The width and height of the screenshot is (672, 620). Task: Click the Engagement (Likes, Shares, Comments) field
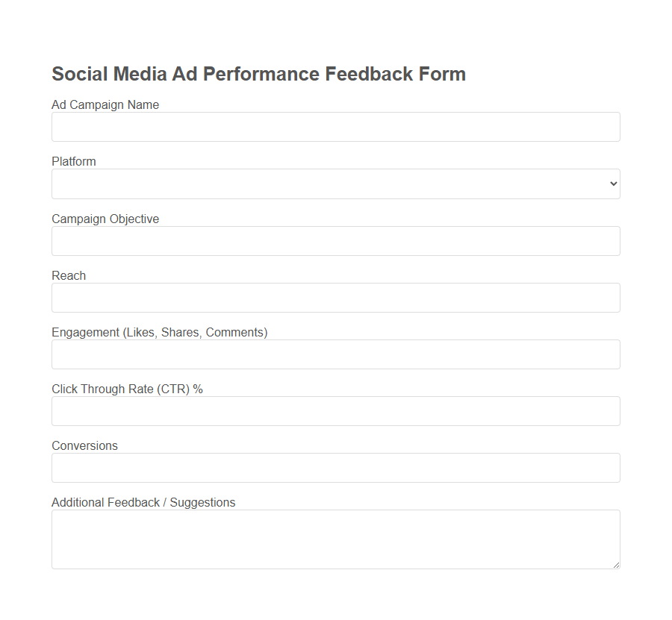tap(335, 354)
